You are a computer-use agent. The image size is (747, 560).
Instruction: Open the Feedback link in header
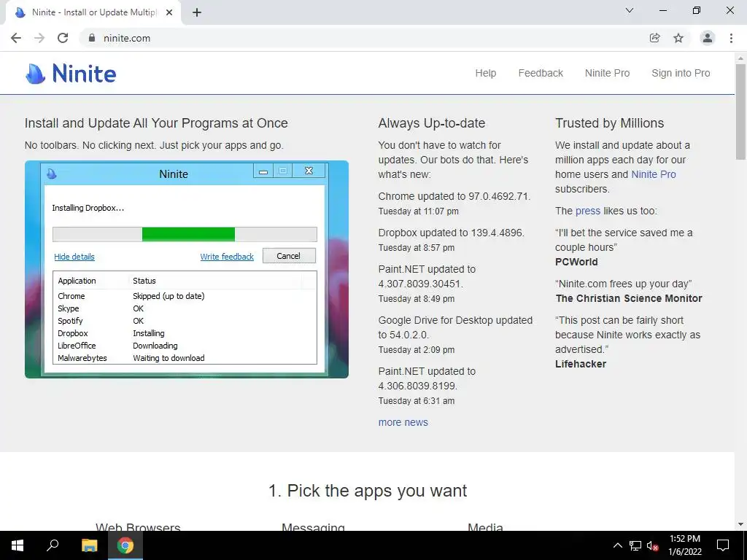tap(541, 74)
